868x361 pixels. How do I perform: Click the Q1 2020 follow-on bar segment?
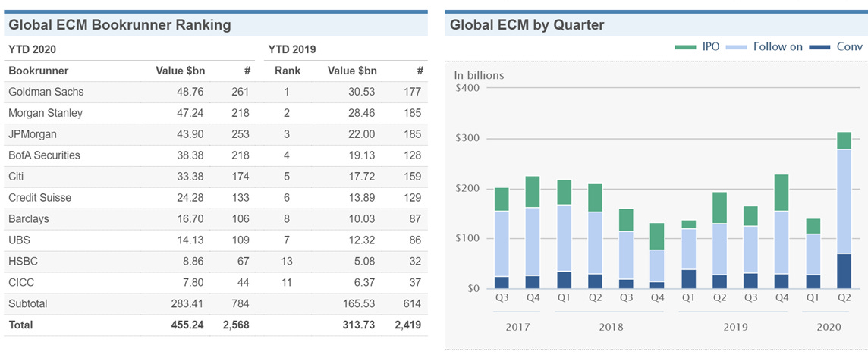(x=813, y=255)
